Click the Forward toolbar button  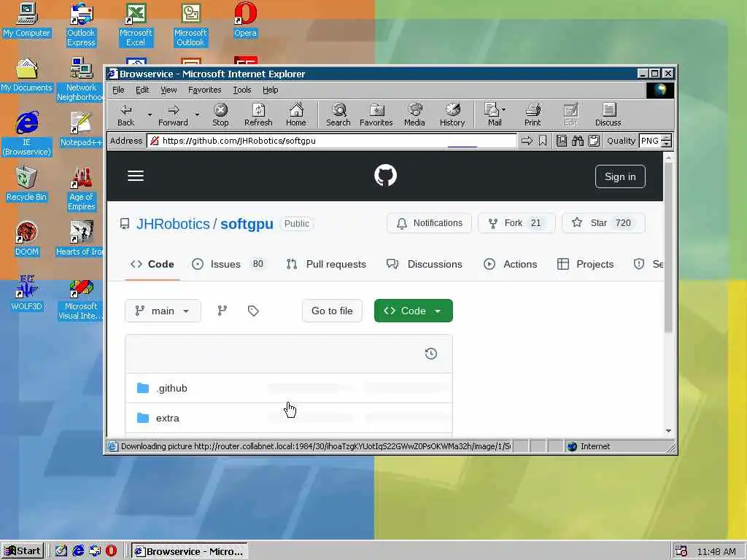(173, 115)
